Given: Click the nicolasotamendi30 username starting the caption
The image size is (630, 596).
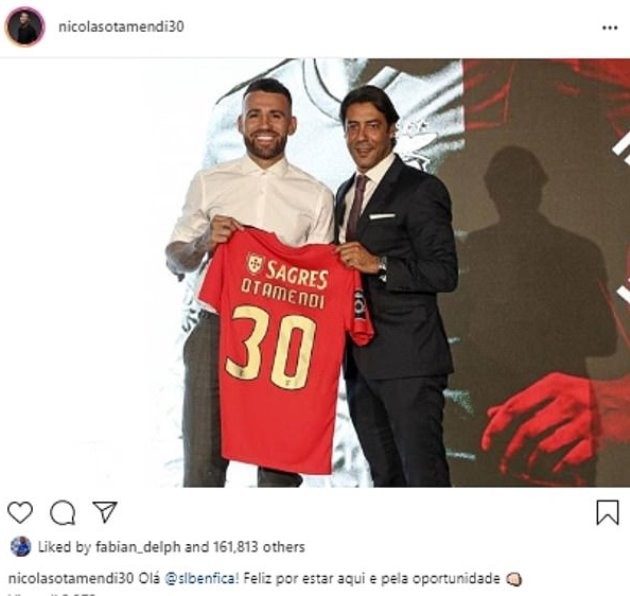Looking at the screenshot, I should 71,579.
